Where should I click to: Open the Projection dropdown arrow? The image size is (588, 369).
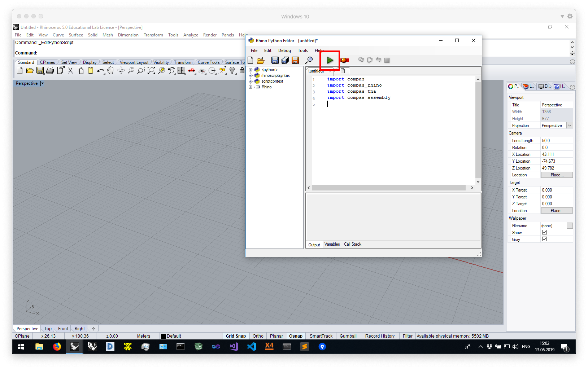570,126
